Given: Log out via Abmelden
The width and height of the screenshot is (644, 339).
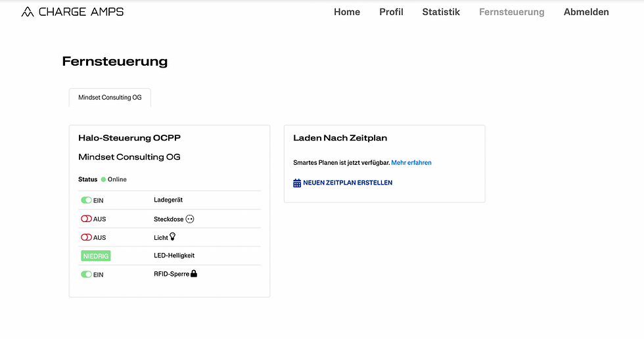Looking at the screenshot, I should [586, 12].
